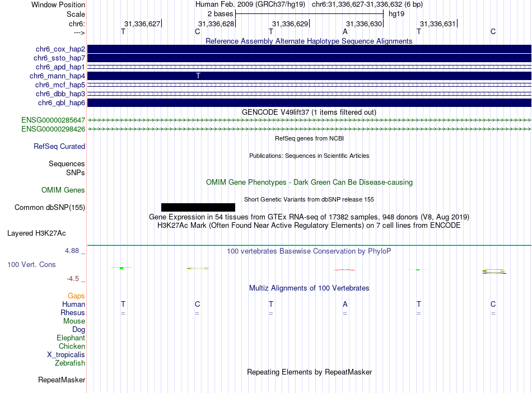Image resolution: width=532 pixels, height=393 pixels.
Task: Click the Dog species row label
Action: click(x=78, y=330)
